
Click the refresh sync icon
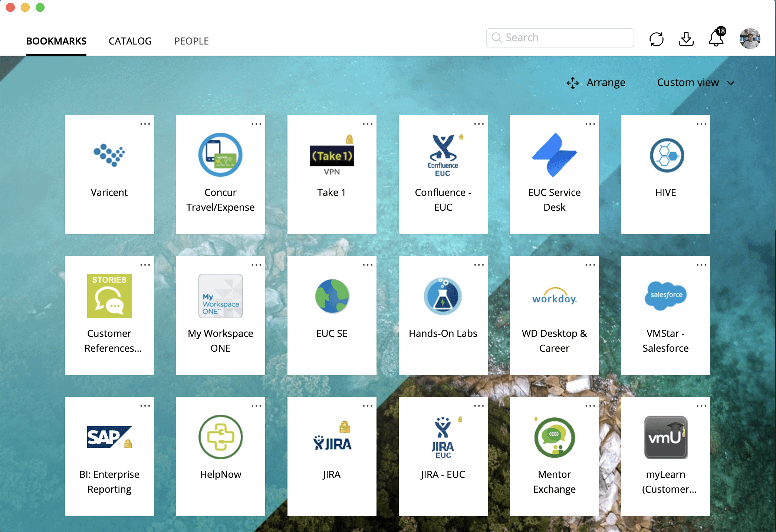pos(656,39)
